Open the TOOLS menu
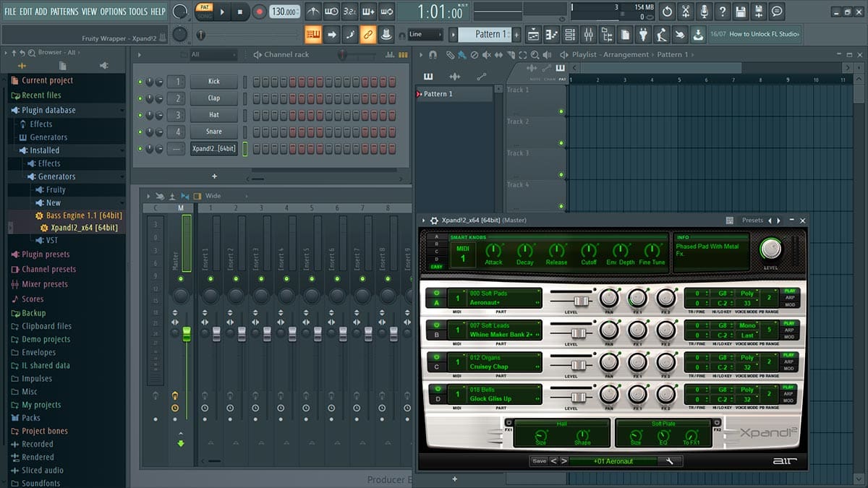Image resolution: width=868 pixels, height=488 pixels. tap(138, 12)
